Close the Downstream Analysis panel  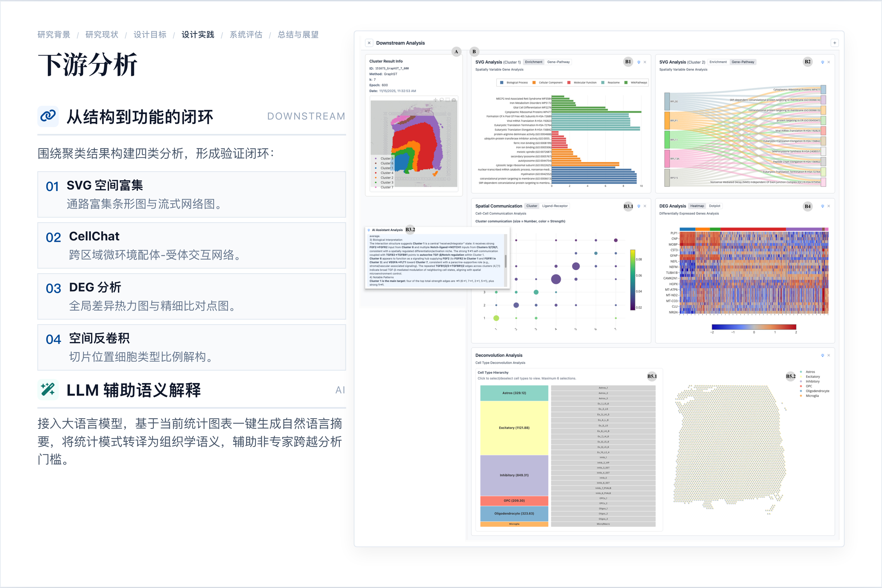pos(369,43)
